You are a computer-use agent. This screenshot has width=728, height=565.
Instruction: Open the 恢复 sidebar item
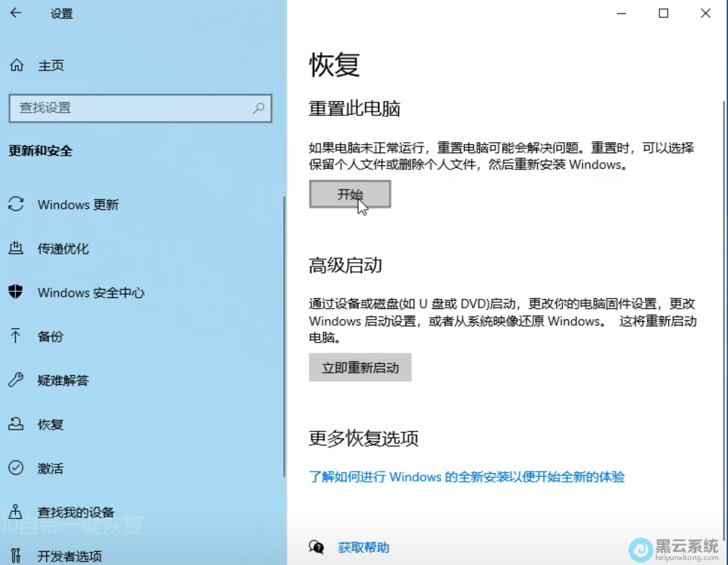pyautogui.click(x=51, y=425)
